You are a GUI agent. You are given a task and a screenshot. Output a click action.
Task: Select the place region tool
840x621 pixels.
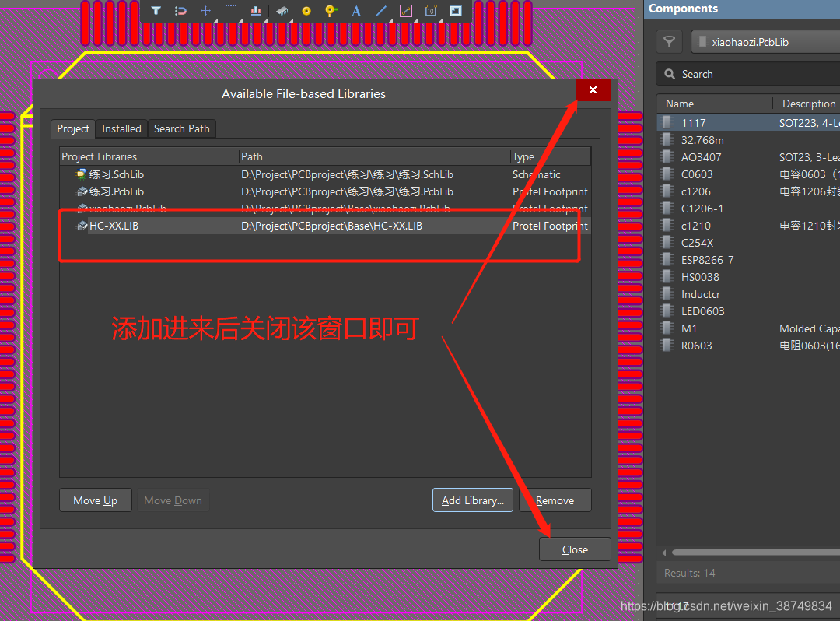click(456, 11)
